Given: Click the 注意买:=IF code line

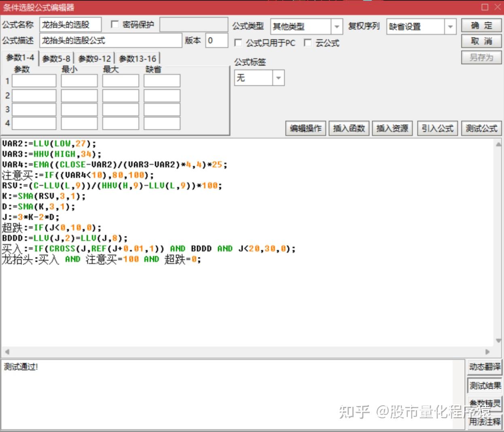Looking at the screenshot, I should [78, 175].
